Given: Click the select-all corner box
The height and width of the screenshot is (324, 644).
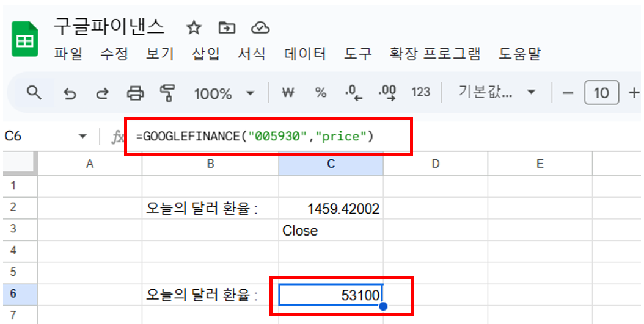Looking at the screenshot, I should coord(20,164).
